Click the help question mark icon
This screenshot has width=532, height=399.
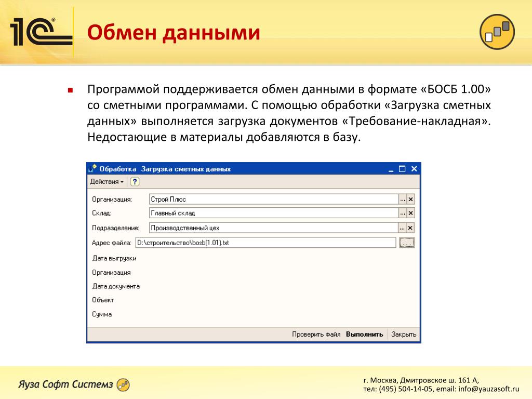point(135,181)
